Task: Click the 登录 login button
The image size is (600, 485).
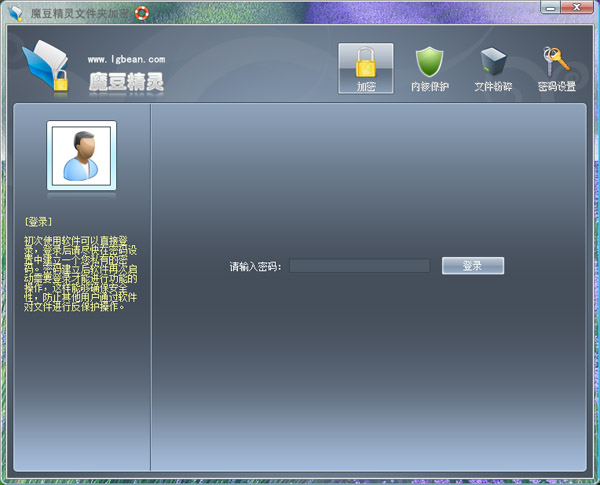Action: (x=473, y=266)
